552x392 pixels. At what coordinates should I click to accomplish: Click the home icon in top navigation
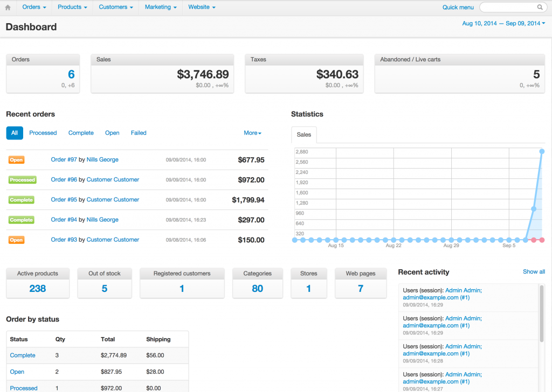[8, 8]
